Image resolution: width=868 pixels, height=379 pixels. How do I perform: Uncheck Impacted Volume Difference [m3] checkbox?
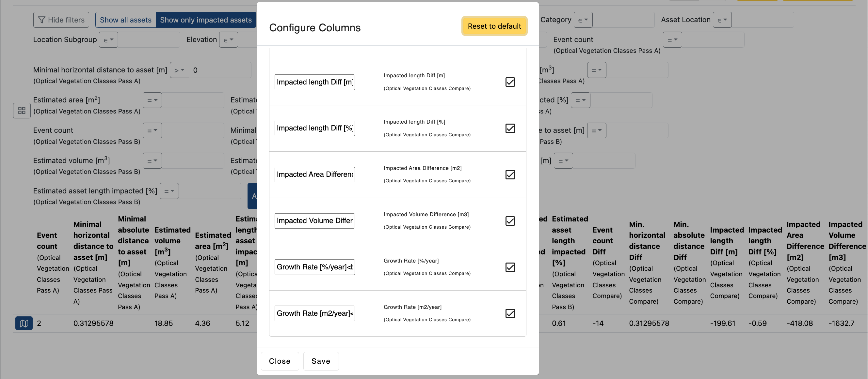[x=510, y=221]
